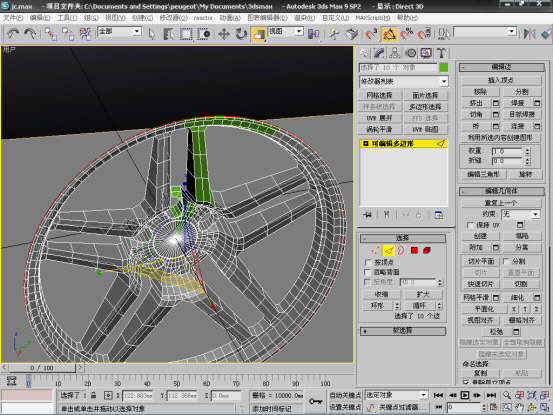Select Polygon sub-object red square
This screenshot has width=553, height=415.
coord(414,250)
